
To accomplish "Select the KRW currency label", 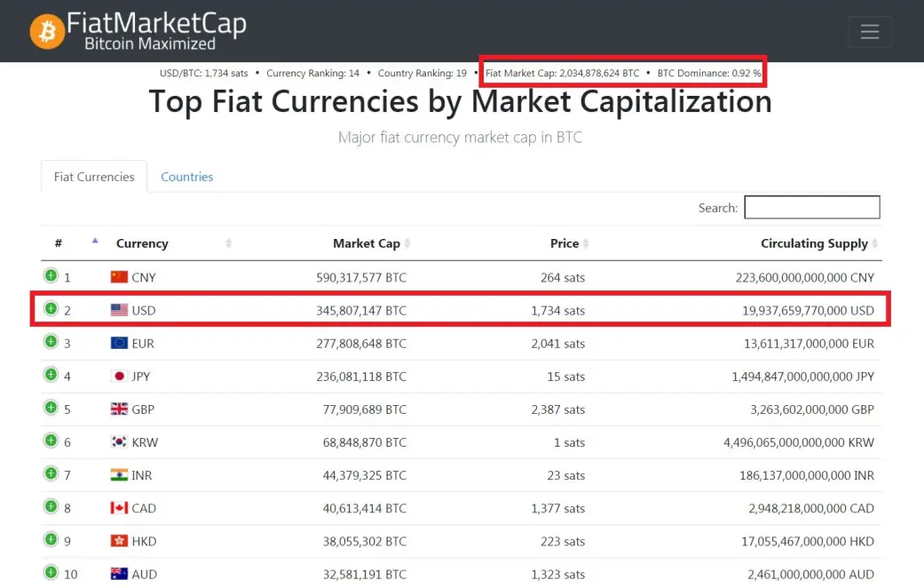I will tap(145, 442).
